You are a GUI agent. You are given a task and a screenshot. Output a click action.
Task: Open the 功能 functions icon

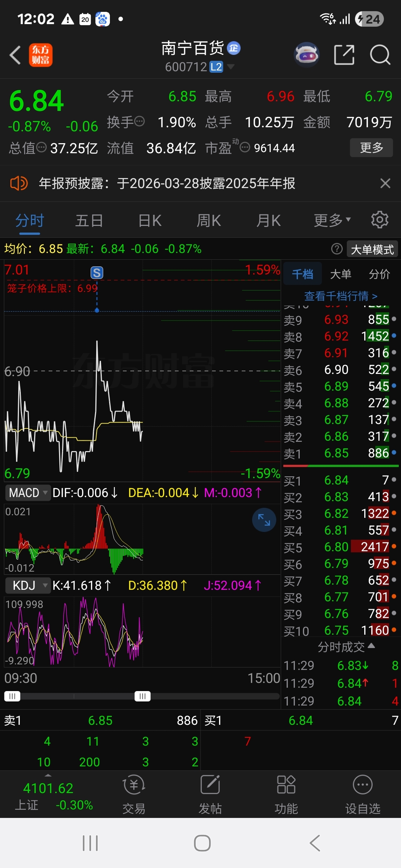pyautogui.click(x=286, y=795)
